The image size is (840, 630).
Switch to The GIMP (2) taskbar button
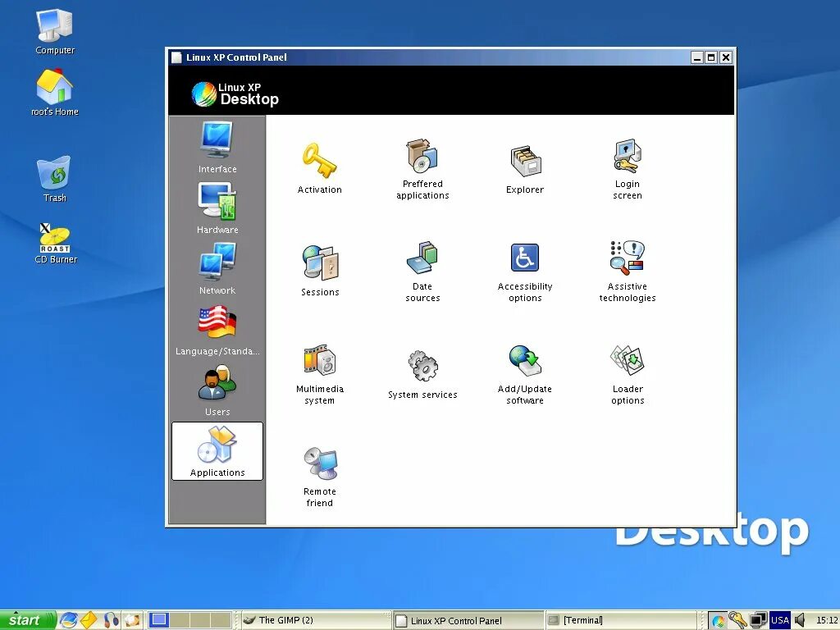pos(316,620)
